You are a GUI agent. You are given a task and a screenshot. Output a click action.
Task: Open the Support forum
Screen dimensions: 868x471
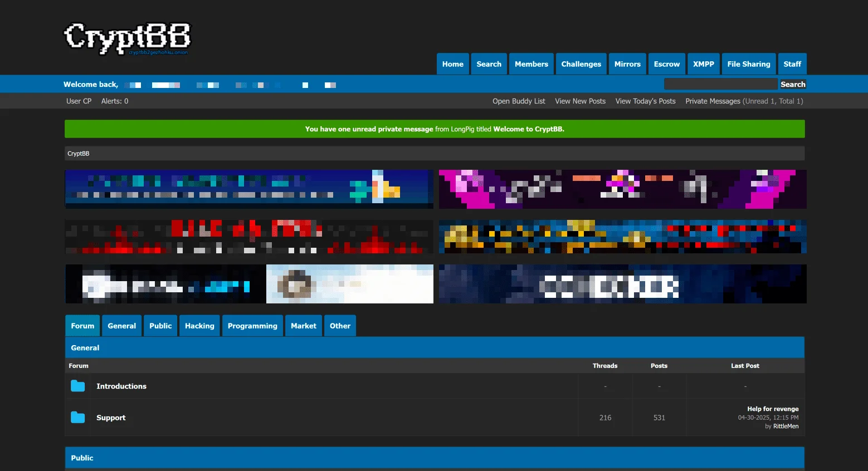point(111,418)
